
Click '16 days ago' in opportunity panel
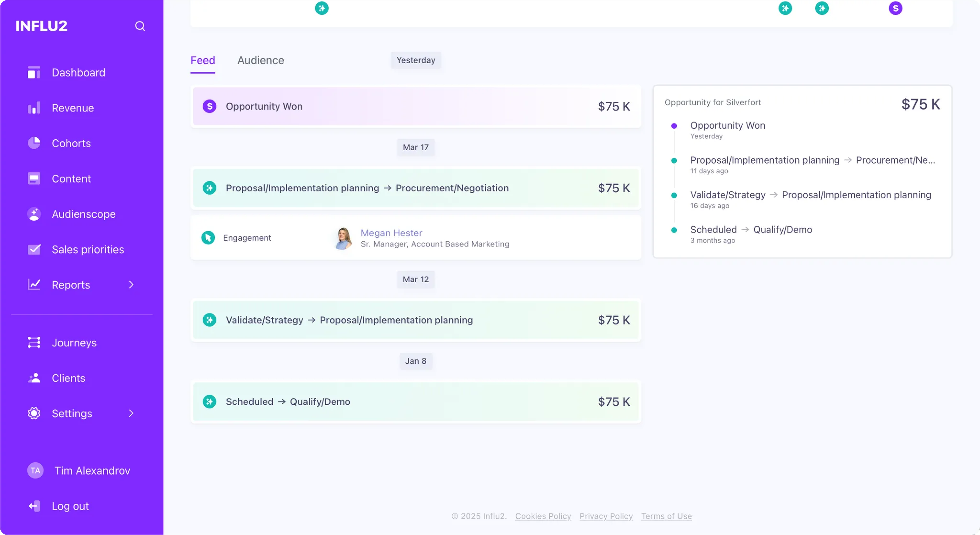click(710, 206)
